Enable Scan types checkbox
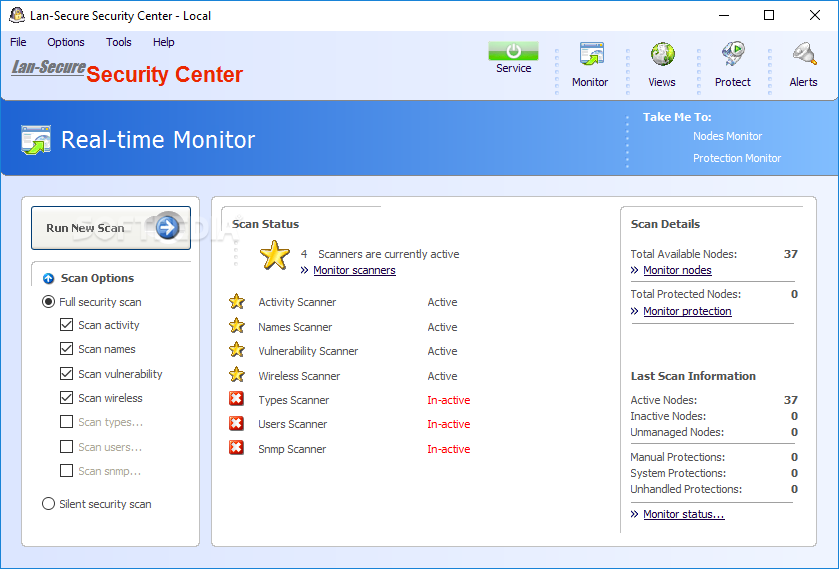The height and width of the screenshot is (569, 839). click(66, 422)
